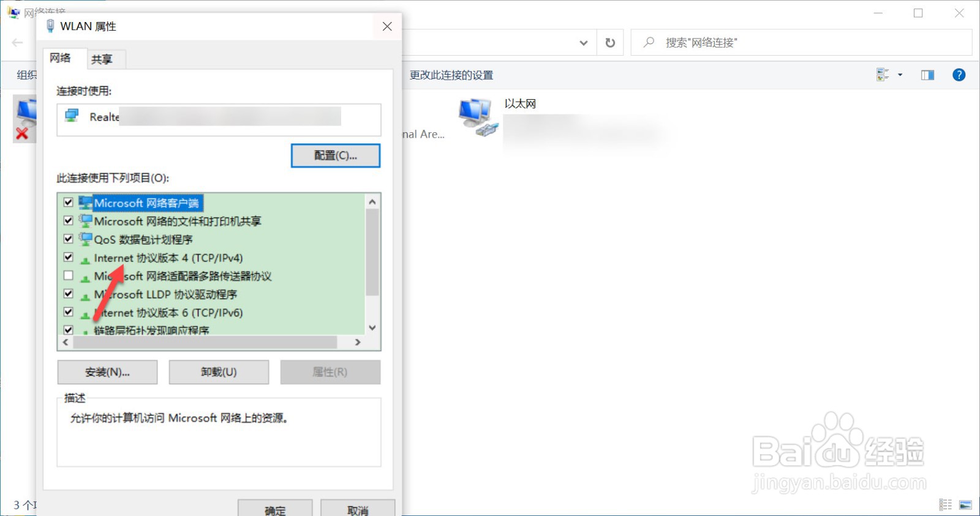The image size is (980, 516).
Task: Switch to details view icon in status bar
Action: (946, 505)
